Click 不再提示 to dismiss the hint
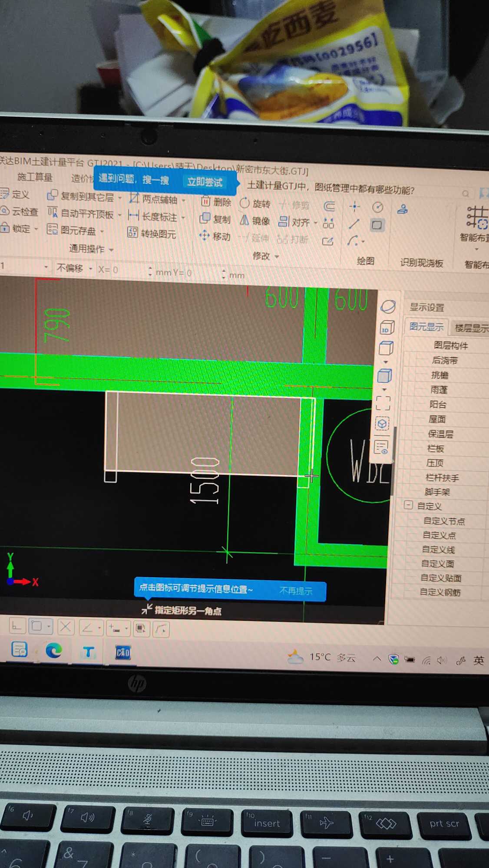The image size is (489, 868). click(296, 591)
